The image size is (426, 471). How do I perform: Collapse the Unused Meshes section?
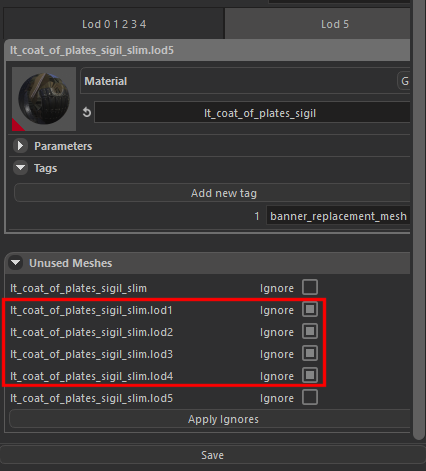(x=15, y=263)
